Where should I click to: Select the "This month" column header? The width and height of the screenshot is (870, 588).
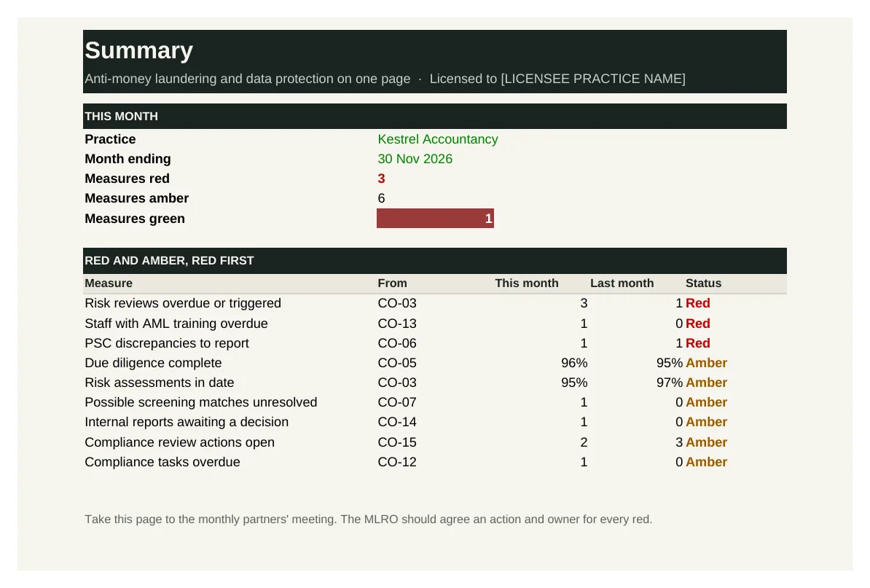[527, 283]
